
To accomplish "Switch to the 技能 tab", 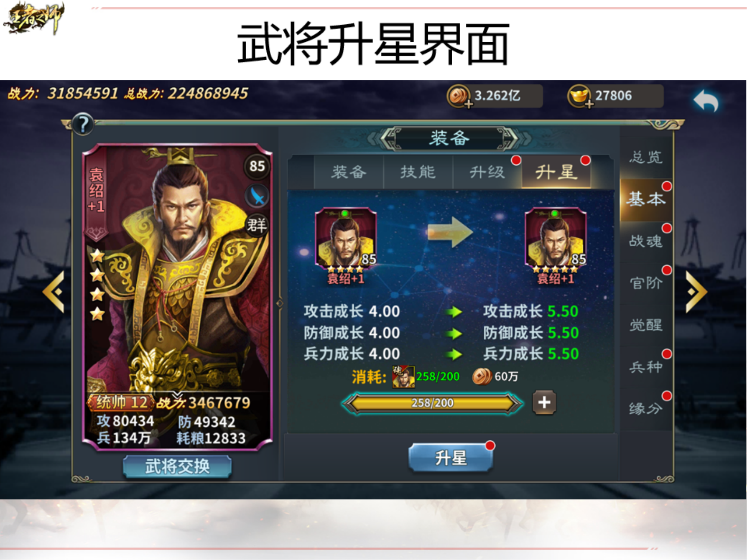I will pos(418,172).
